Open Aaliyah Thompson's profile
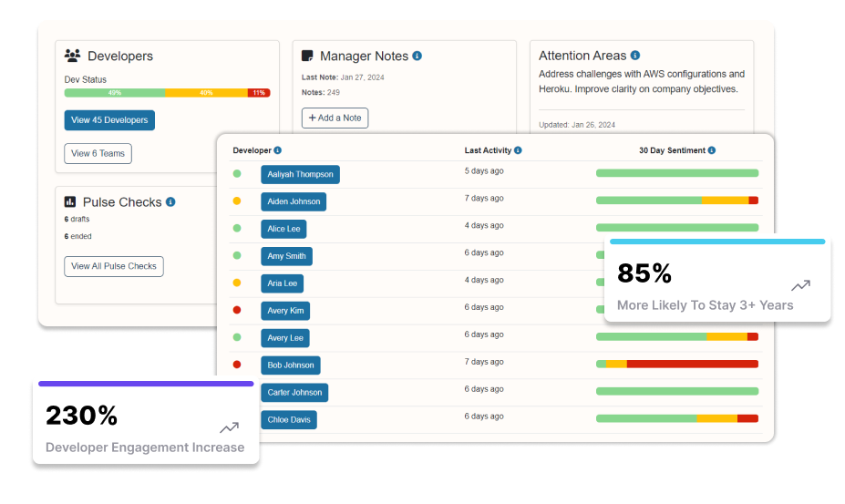Viewport: 845px width, 504px height. coord(300,174)
